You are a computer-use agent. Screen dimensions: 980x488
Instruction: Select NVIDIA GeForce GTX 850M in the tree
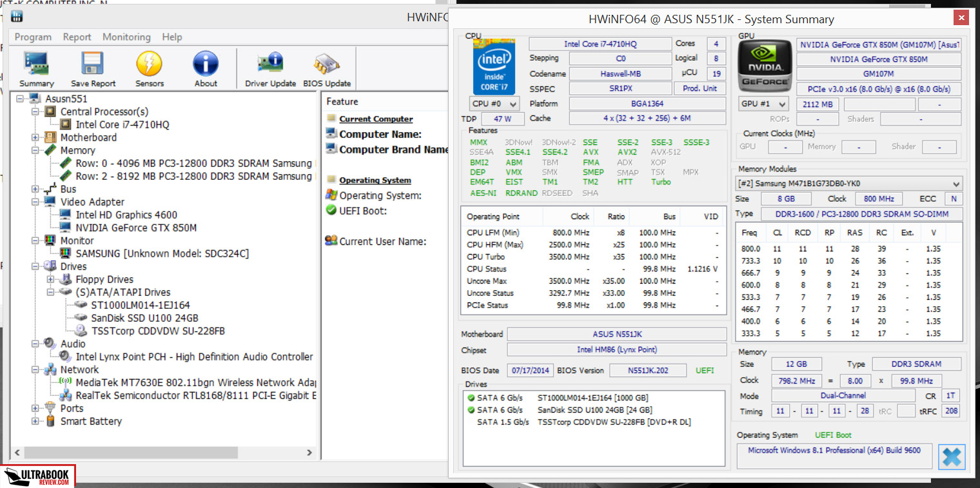(x=136, y=228)
